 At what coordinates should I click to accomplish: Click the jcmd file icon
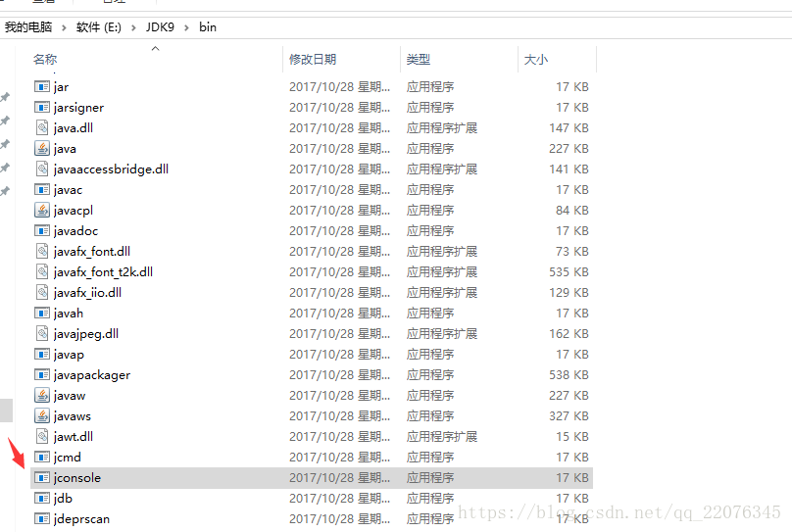point(42,458)
